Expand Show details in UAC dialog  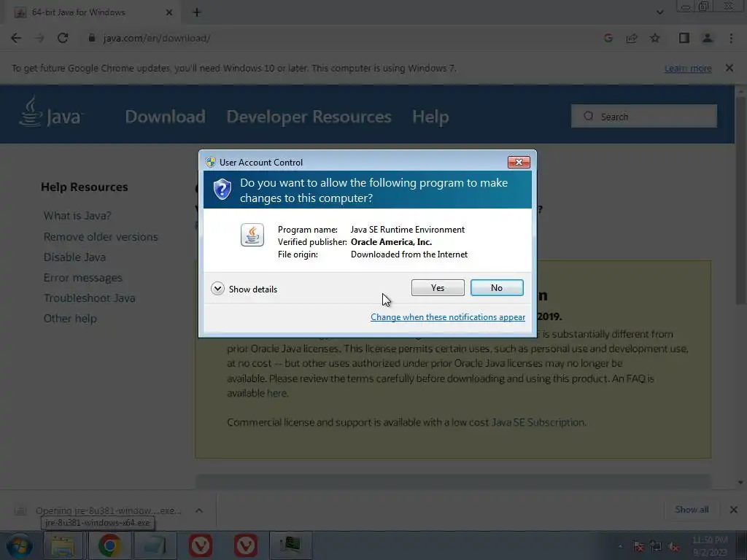coord(244,289)
